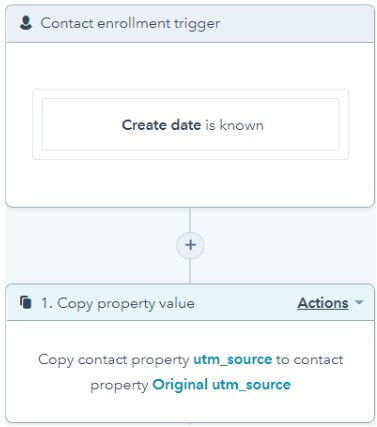Click the connector line above the plus button
Viewport: 377px width, 427px height.
tap(190, 220)
